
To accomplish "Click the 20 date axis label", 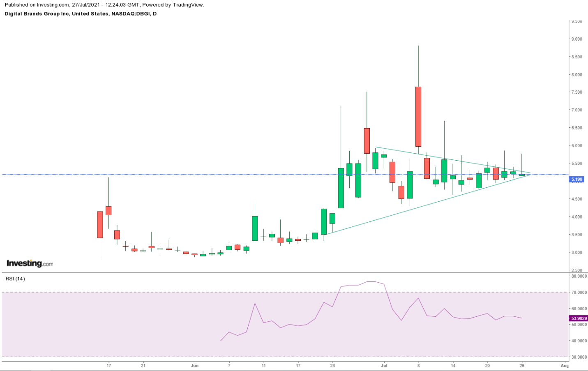I will click(x=487, y=366).
